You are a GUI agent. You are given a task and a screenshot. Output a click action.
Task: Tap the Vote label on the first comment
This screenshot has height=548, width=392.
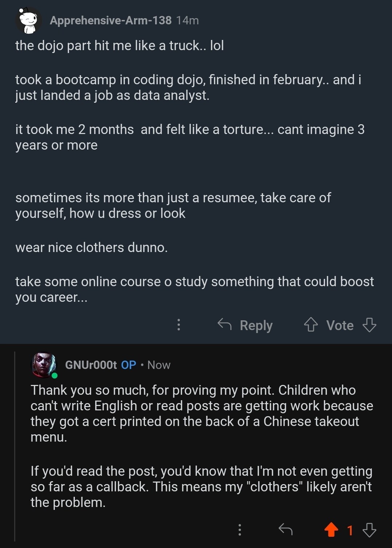coord(340,325)
